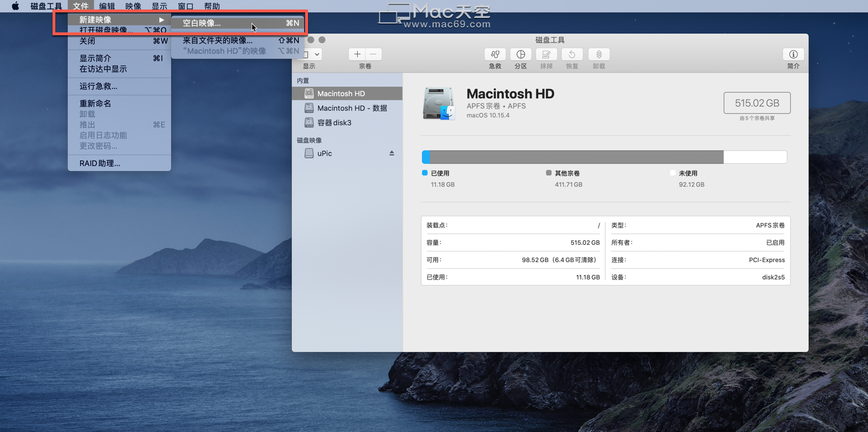Select 启用日志功能 menu item

(119, 135)
